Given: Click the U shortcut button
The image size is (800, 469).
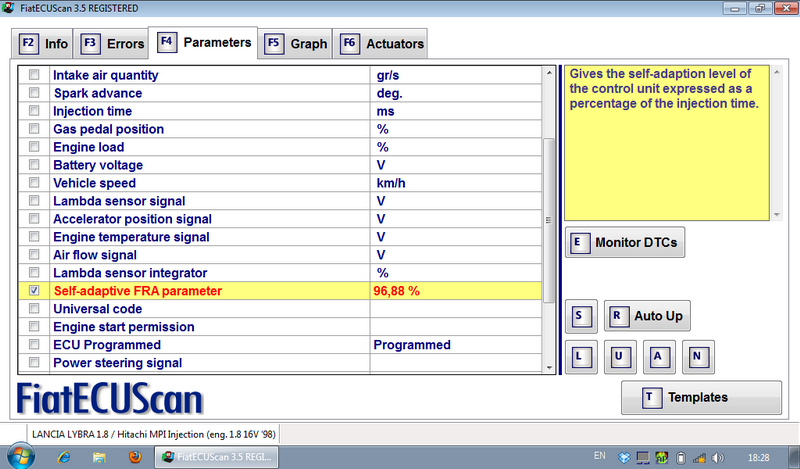Looking at the screenshot, I should (x=619, y=356).
